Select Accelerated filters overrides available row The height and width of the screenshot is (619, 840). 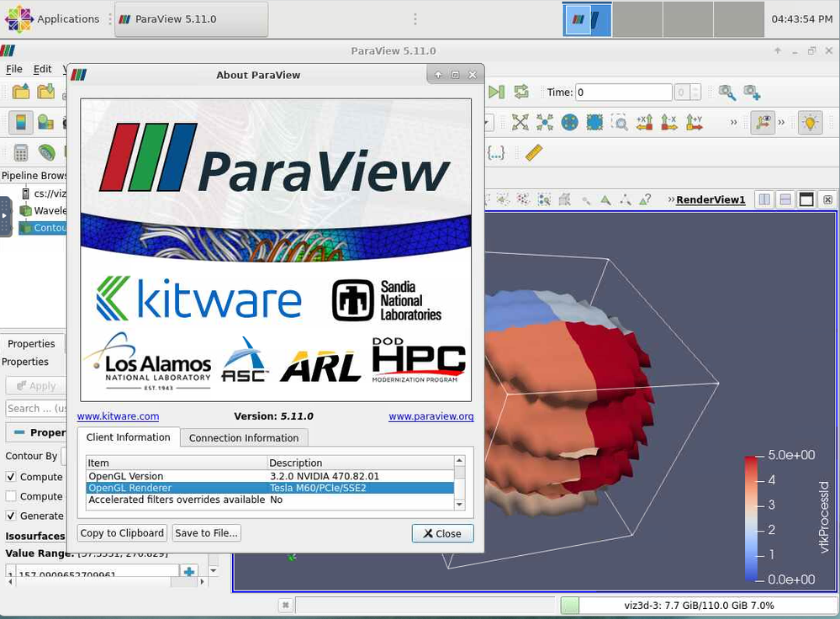pyautogui.click(x=270, y=500)
